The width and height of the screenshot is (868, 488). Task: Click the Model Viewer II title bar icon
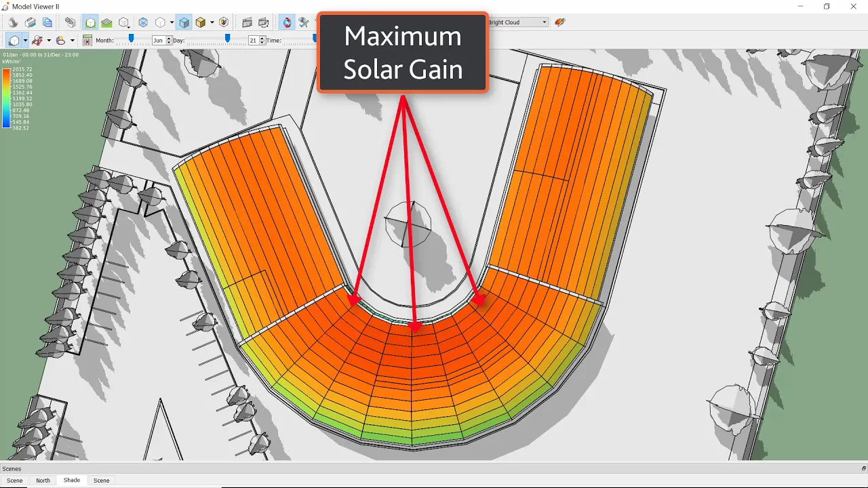(x=5, y=6)
